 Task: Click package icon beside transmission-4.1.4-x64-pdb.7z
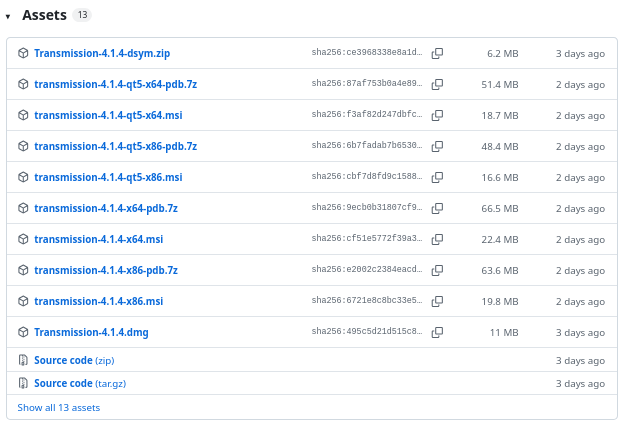pyautogui.click(x=23, y=208)
